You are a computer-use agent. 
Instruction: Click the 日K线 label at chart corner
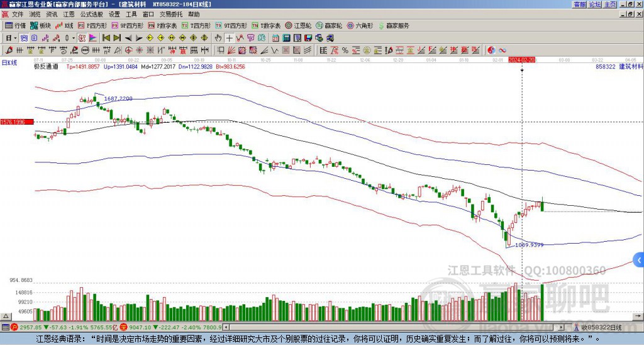point(9,63)
